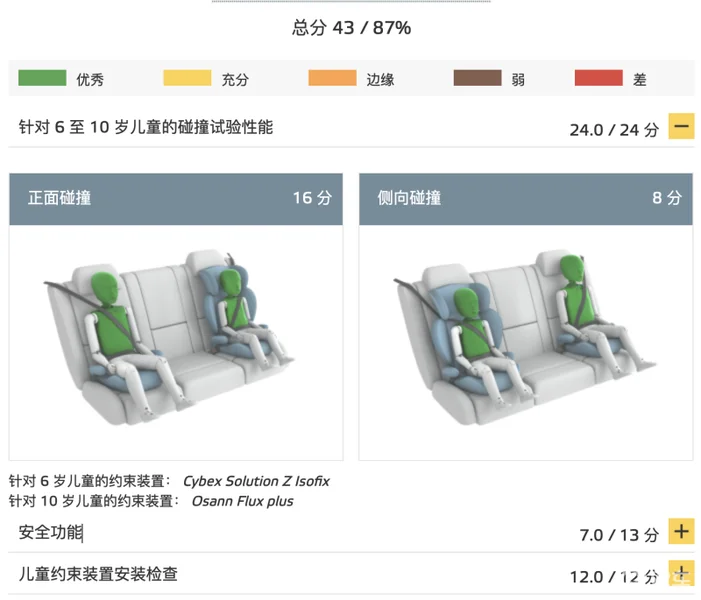Click the green 优秀 legend swatch

point(42,78)
